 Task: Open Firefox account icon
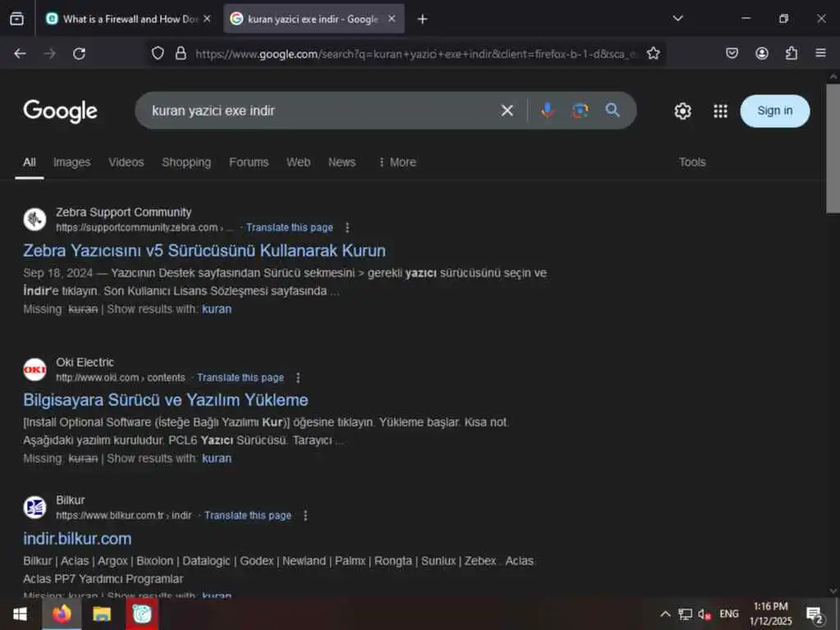click(x=762, y=53)
